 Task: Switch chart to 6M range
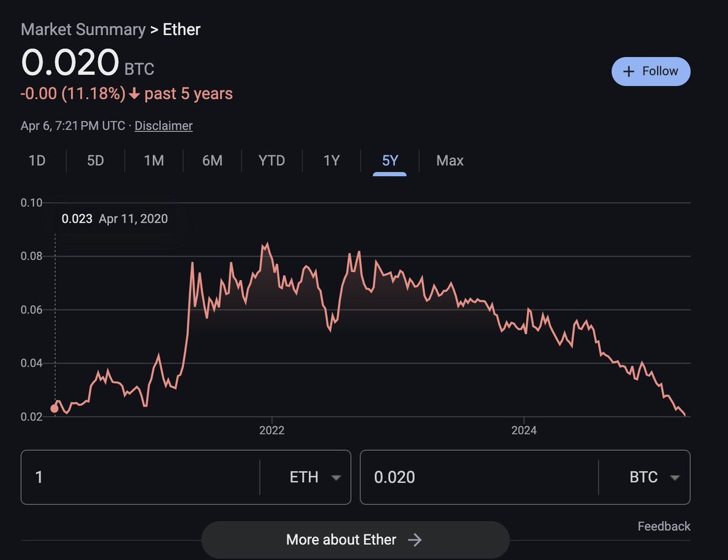(x=212, y=161)
